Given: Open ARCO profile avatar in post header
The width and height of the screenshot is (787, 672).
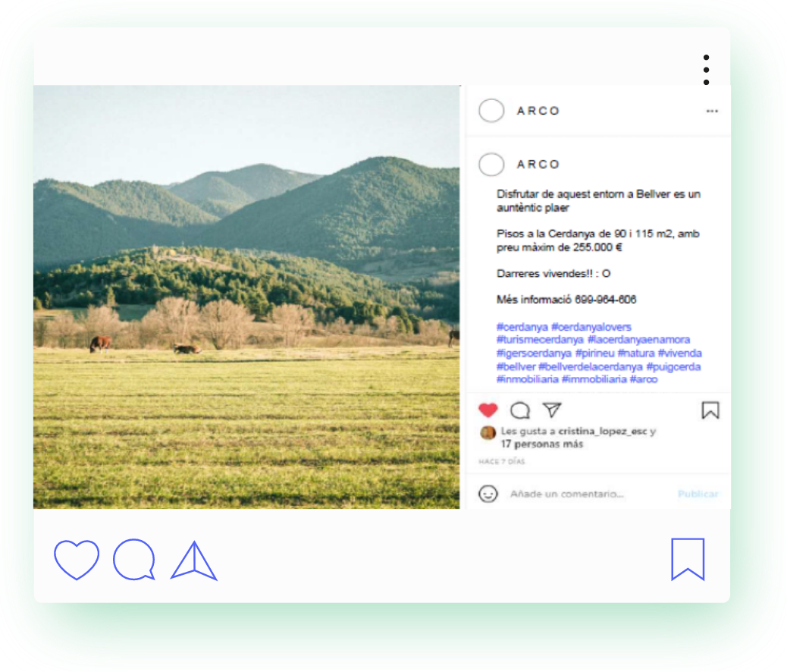Looking at the screenshot, I should [x=491, y=111].
